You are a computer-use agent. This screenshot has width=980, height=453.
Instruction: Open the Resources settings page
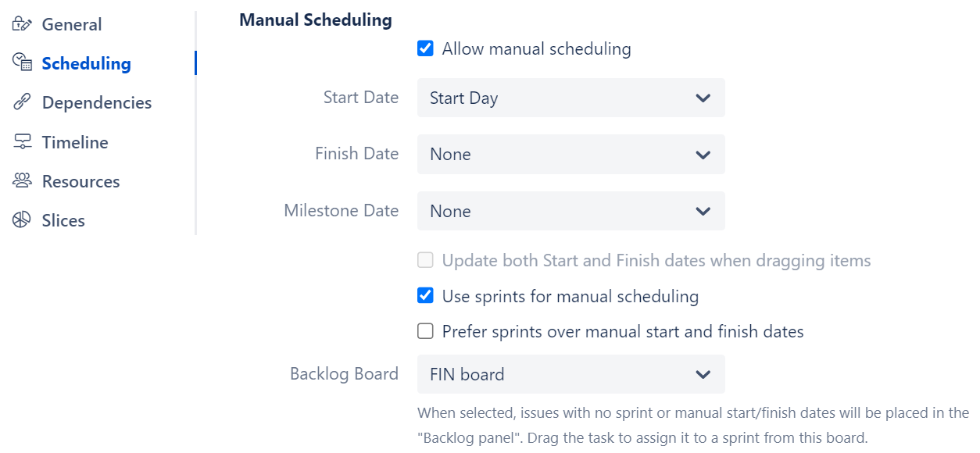pos(83,180)
